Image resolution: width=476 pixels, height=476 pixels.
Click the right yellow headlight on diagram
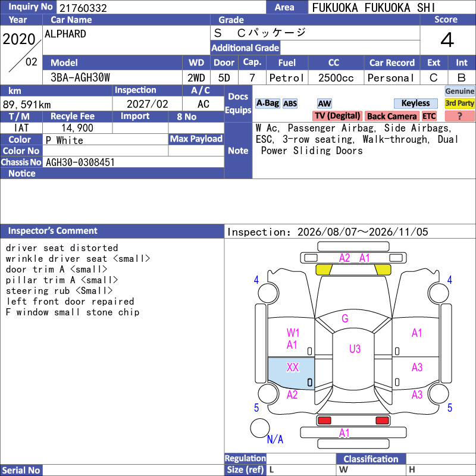(x=383, y=270)
